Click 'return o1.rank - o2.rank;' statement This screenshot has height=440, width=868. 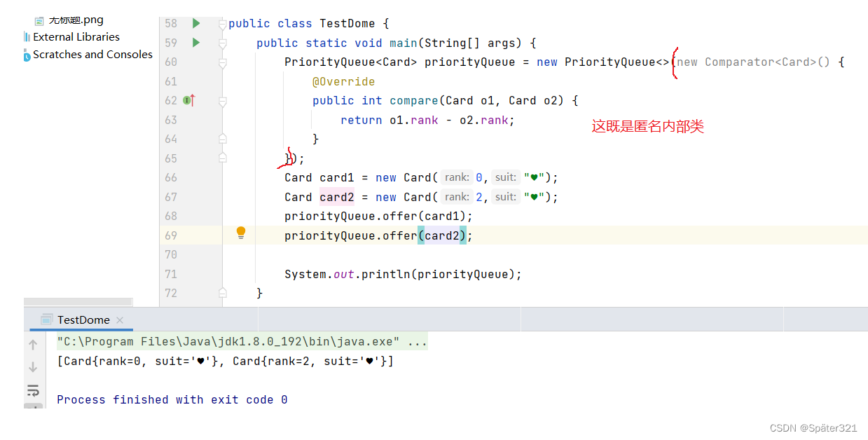click(428, 121)
